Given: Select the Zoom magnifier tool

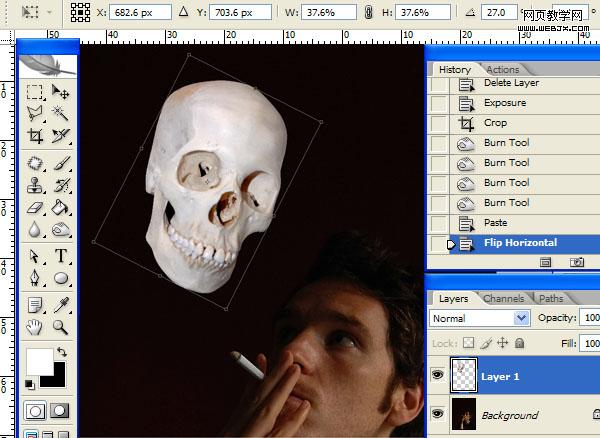Looking at the screenshot, I should [x=60, y=327].
